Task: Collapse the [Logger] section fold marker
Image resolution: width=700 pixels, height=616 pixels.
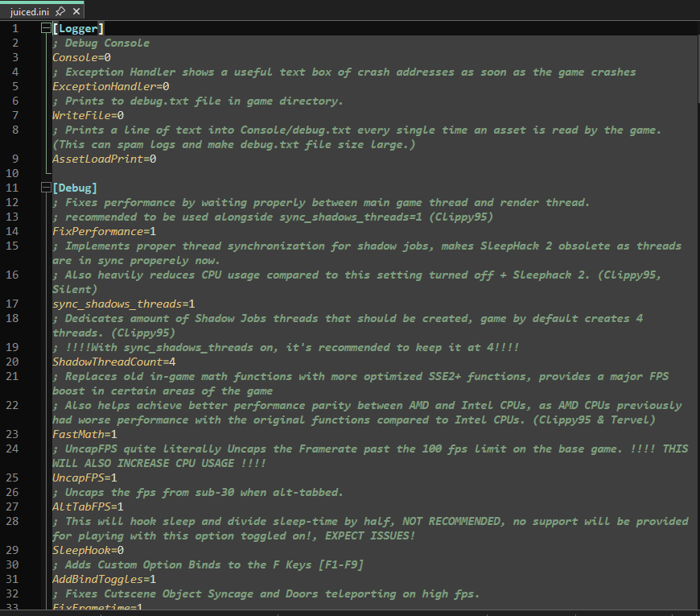Action: [x=46, y=29]
